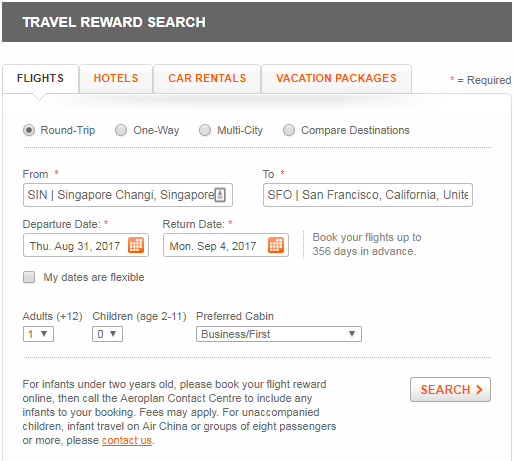The image size is (516, 461).
Task: Select the One-Way option
Action: [x=121, y=130]
